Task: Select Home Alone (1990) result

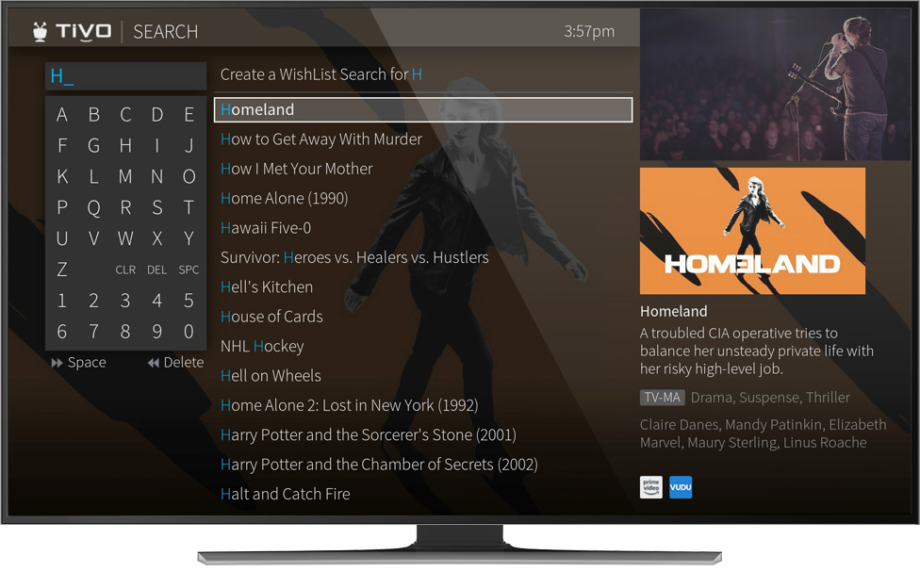Action: point(284,198)
